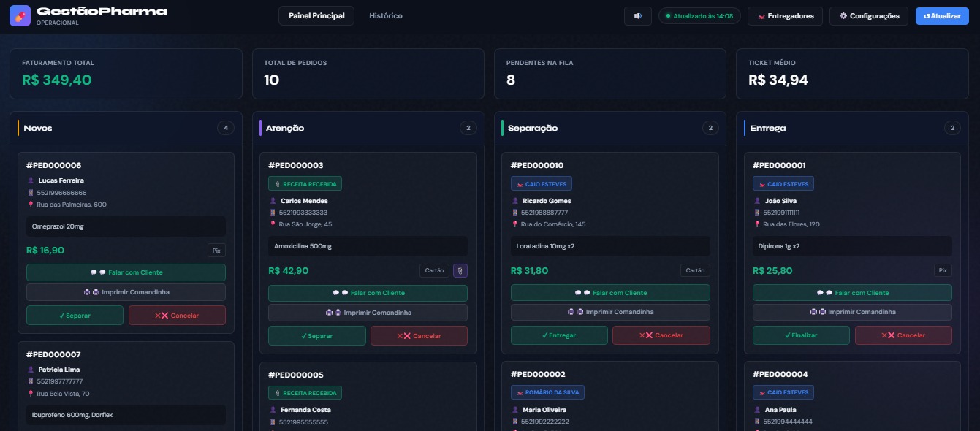Click order number #PED000004

(780, 374)
